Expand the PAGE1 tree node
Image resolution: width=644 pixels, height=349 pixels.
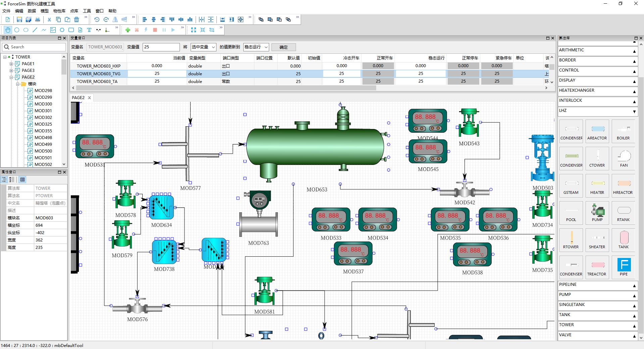[x=11, y=64]
